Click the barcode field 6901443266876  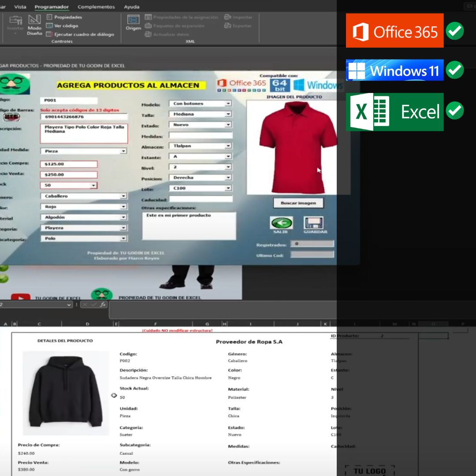pyautogui.click(x=84, y=117)
